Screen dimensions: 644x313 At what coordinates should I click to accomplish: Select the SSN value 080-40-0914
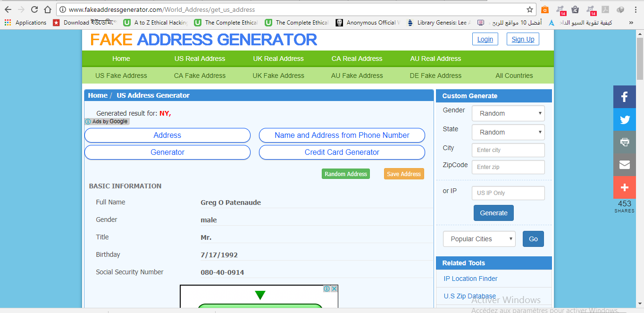tap(222, 272)
